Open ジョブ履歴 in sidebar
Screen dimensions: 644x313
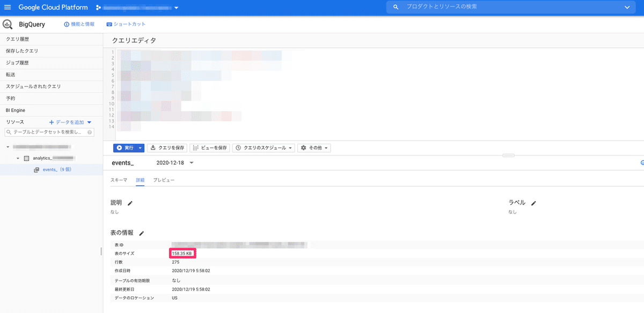click(51, 63)
